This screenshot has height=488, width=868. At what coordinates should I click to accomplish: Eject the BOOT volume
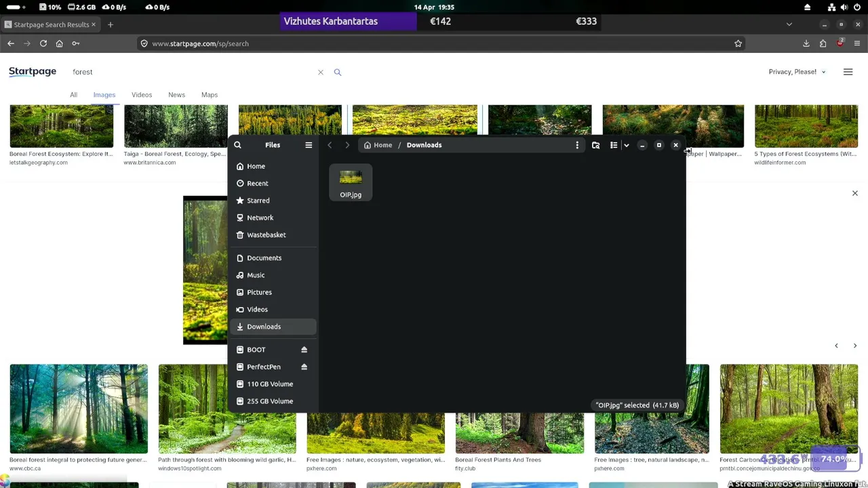coord(304,350)
